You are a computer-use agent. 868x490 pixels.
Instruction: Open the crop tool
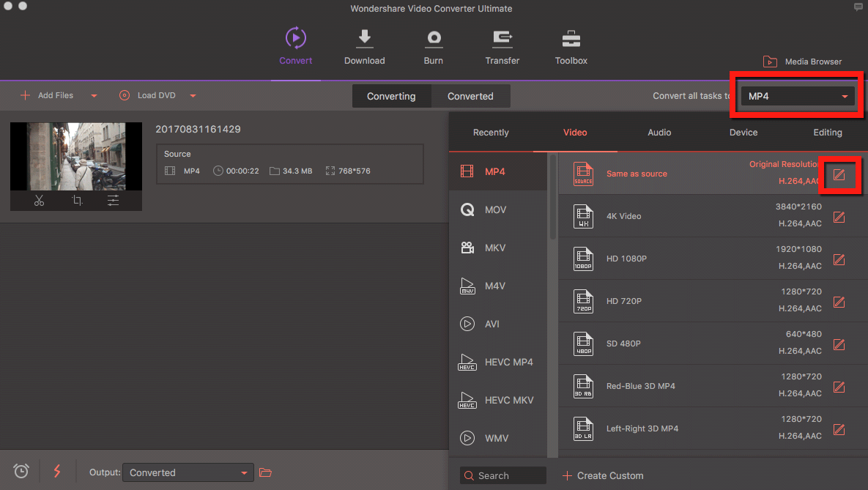77,201
